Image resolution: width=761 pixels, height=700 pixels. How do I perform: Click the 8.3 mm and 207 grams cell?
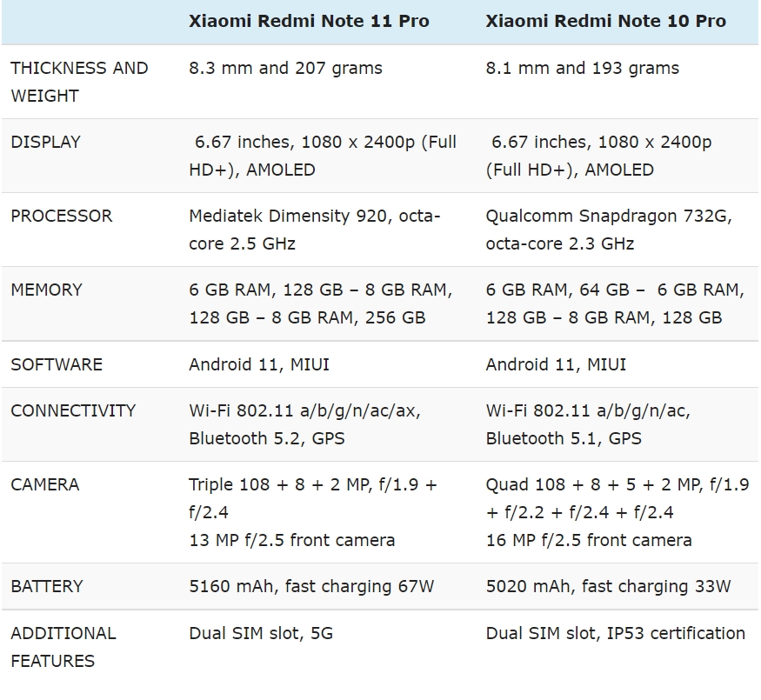285,68
